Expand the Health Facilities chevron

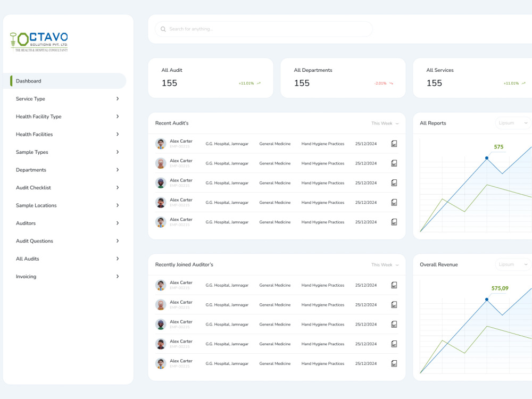[x=118, y=135]
